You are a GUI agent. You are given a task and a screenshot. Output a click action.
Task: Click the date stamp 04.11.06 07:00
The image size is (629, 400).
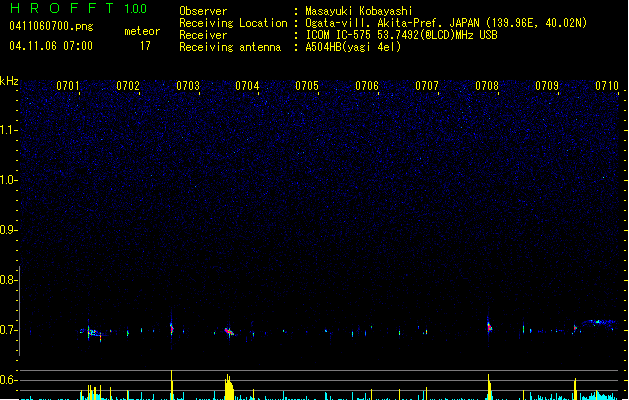tap(51, 46)
